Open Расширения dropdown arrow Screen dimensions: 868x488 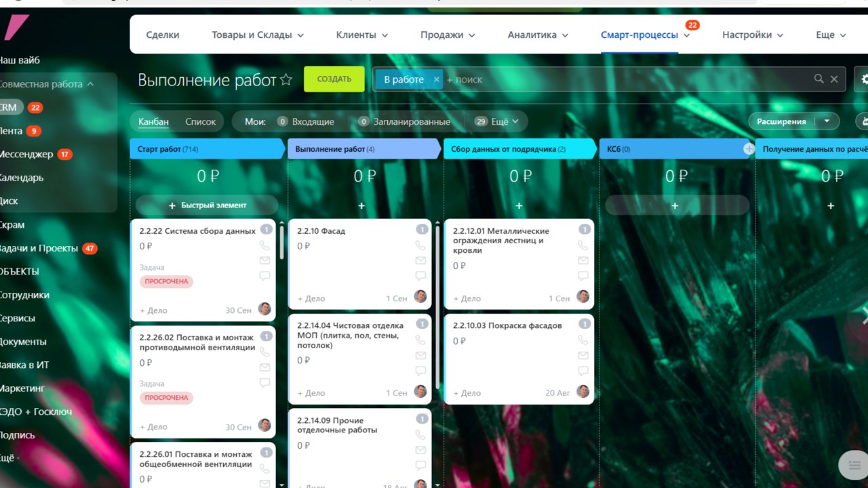click(x=827, y=121)
